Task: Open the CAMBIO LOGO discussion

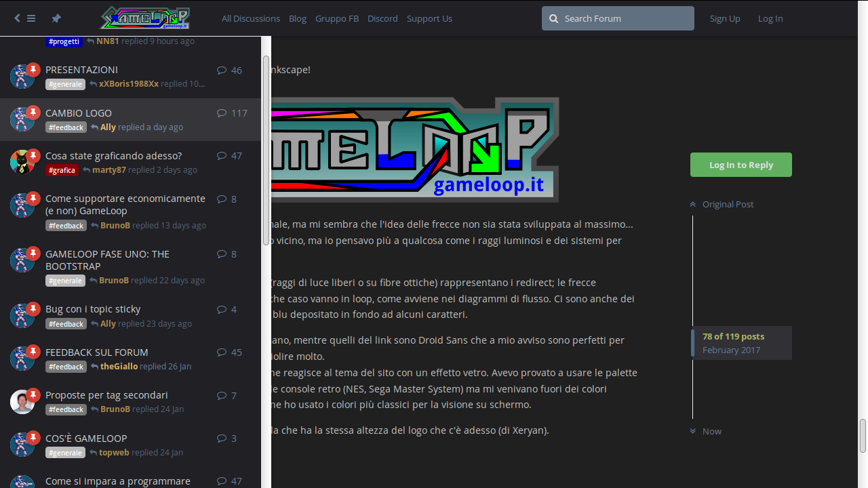Action: pos(79,113)
